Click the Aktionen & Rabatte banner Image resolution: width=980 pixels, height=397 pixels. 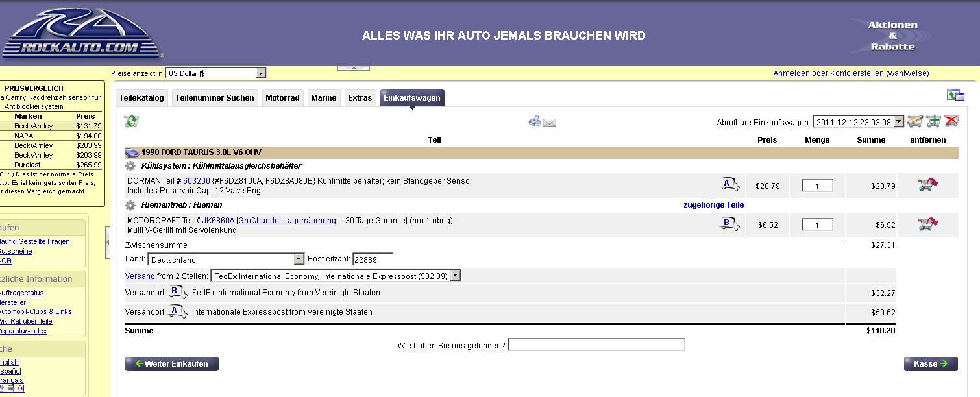(892, 36)
